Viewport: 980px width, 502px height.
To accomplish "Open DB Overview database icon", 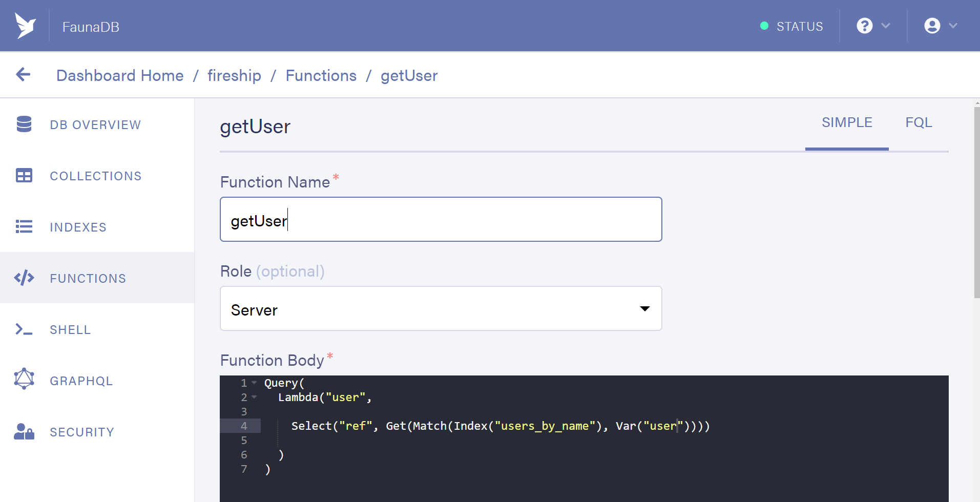I will pyautogui.click(x=24, y=124).
